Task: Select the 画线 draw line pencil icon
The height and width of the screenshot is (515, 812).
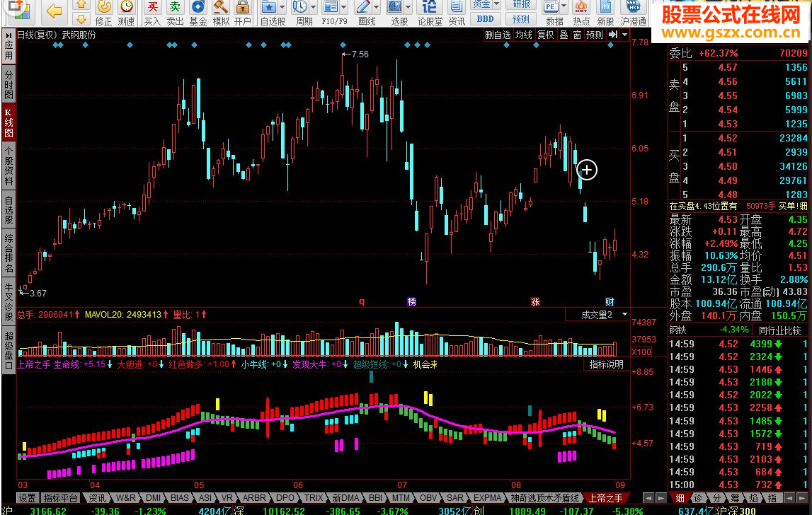Action: [363, 7]
